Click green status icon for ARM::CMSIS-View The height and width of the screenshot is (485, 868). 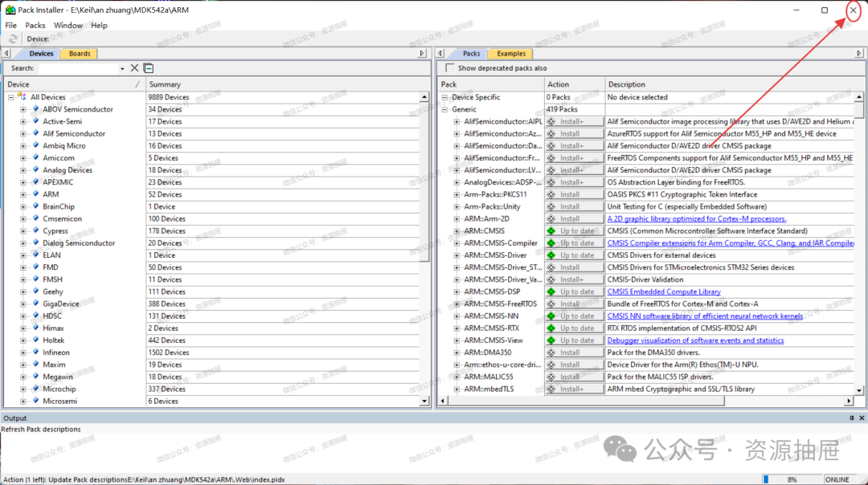(551, 340)
